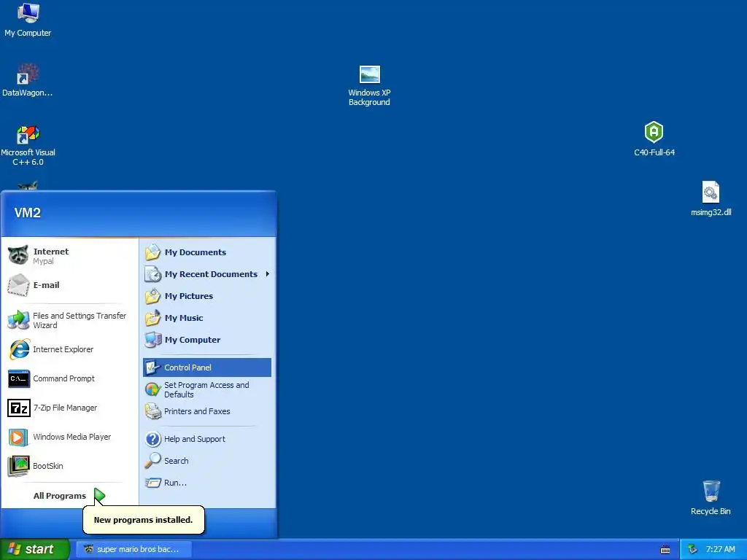
Task: Expand My Recent Documents submenu arrow
Action: pyautogui.click(x=268, y=274)
